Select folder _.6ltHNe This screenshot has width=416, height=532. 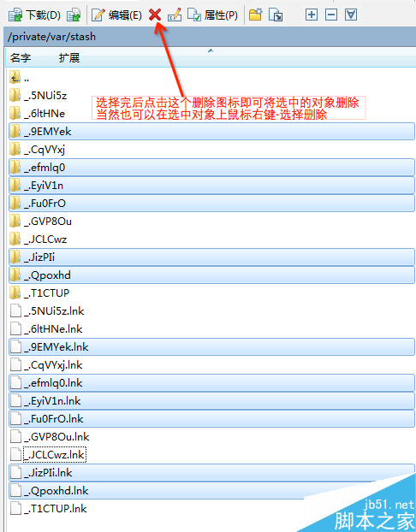pyautogui.click(x=37, y=114)
